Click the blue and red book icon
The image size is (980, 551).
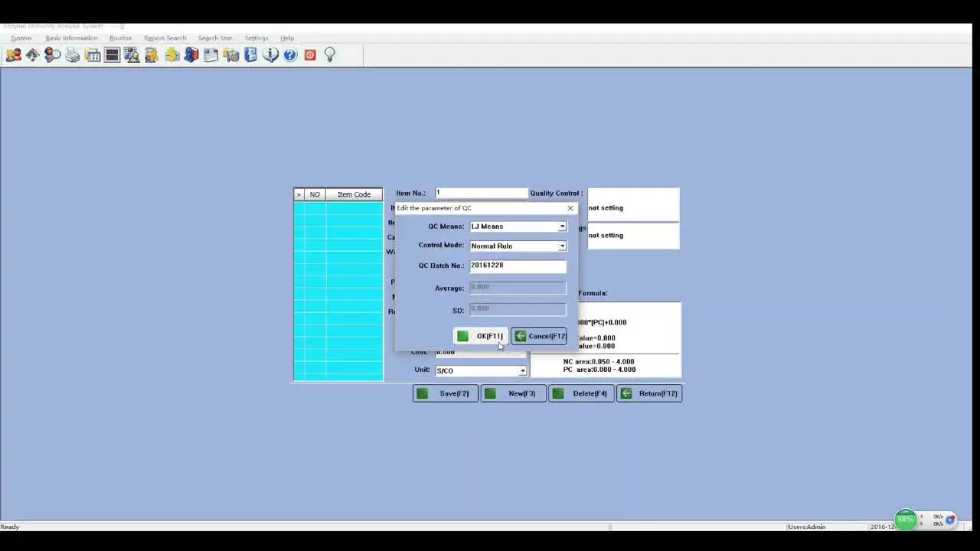coord(191,55)
